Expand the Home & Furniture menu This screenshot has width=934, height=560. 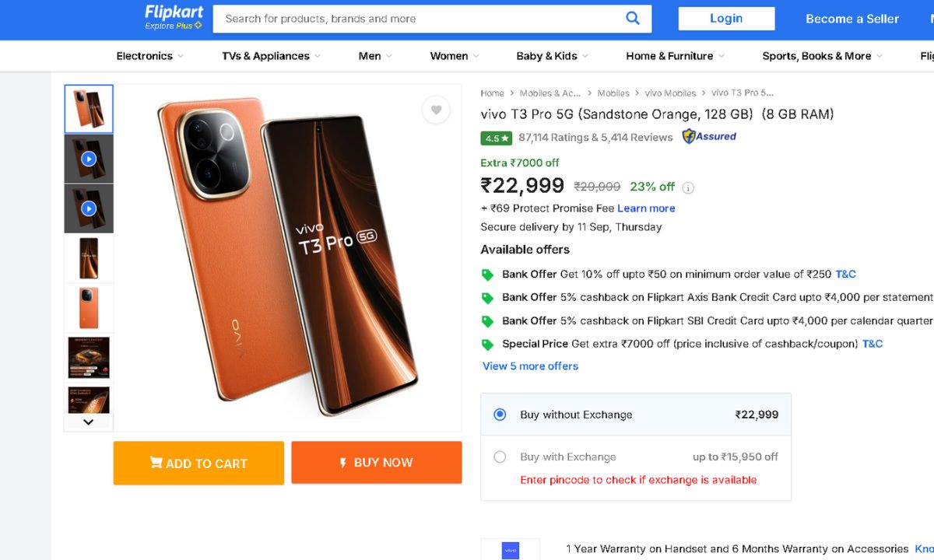coord(675,56)
